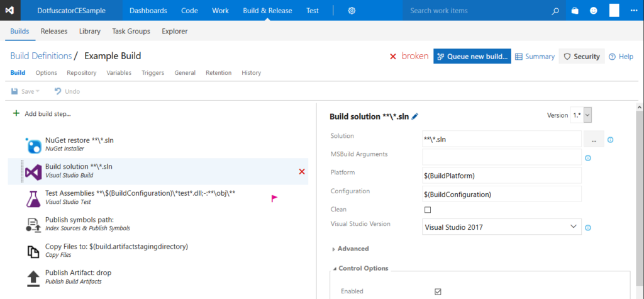
Task: Select the NuGet restore **\*.sln step
Action: 158,144
